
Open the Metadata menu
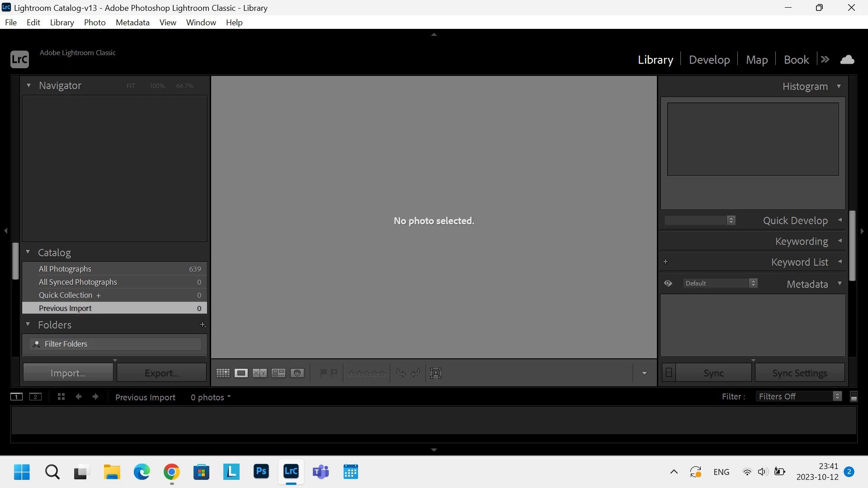click(x=132, y=23)
